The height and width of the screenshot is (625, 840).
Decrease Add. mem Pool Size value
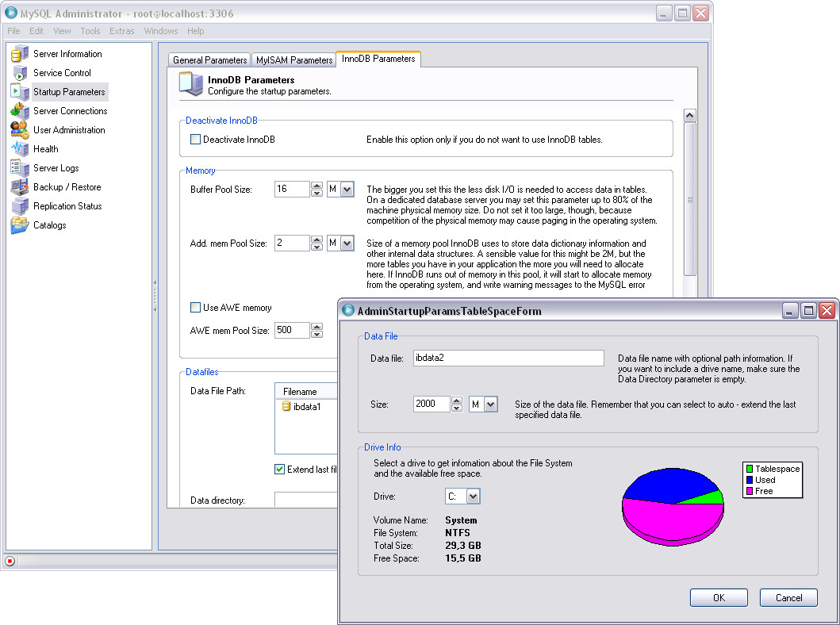317,247
